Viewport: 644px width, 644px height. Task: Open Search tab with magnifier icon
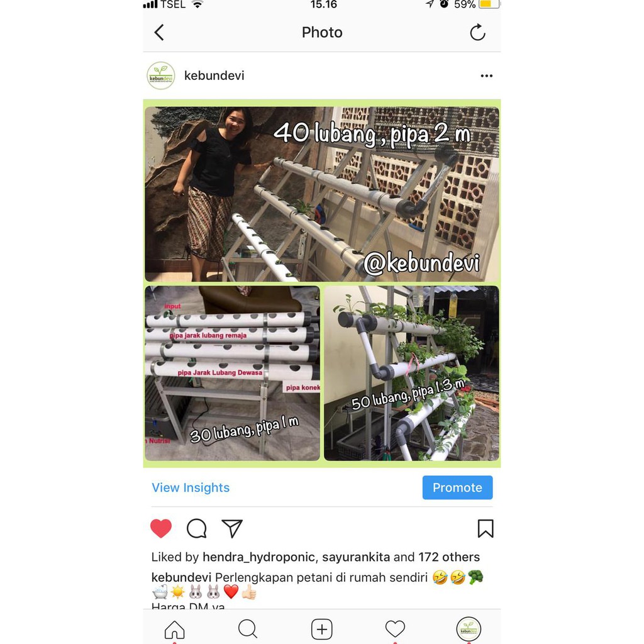point(248,629)
